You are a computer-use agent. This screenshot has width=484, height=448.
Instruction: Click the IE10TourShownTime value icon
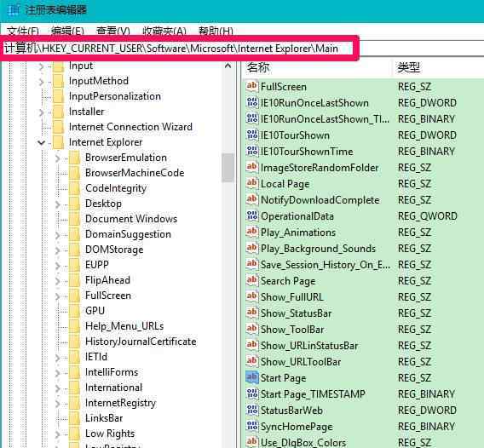click(x=252, y=152)
